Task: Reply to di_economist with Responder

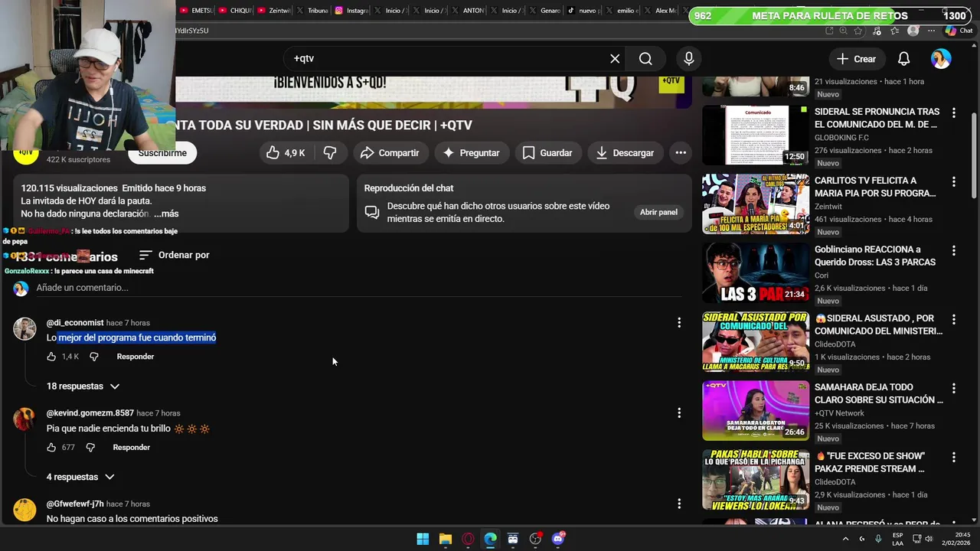Action: click(136, 357)
